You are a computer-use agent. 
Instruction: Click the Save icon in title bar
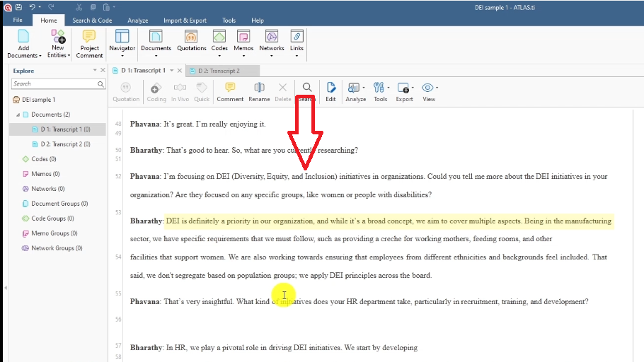tap(18, 7)
